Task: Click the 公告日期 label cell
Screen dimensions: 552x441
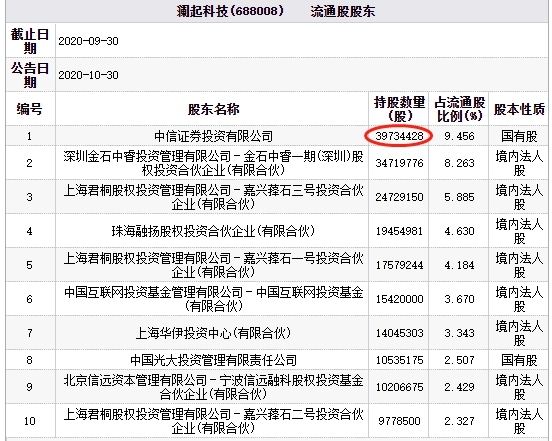Action: pos(30,75)
